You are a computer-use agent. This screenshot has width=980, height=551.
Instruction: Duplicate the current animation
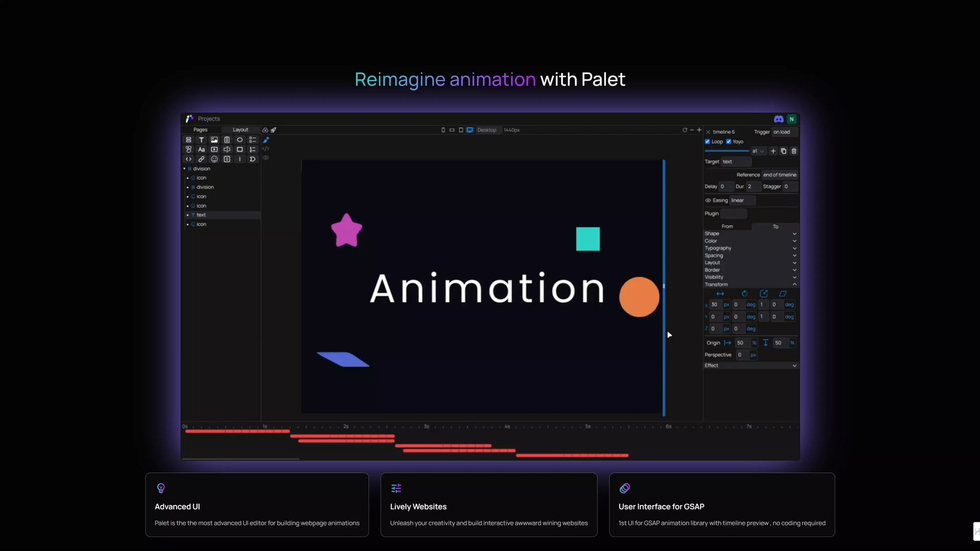click(783, 151)
